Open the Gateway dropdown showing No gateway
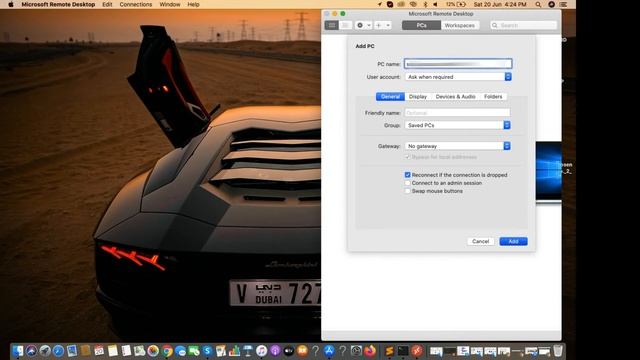The image size is (640, 360). click(x=457, y=146)
